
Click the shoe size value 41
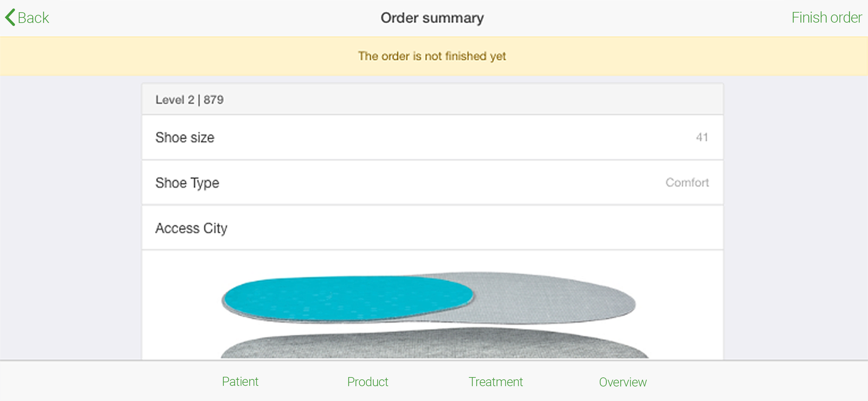click(702, 137)
